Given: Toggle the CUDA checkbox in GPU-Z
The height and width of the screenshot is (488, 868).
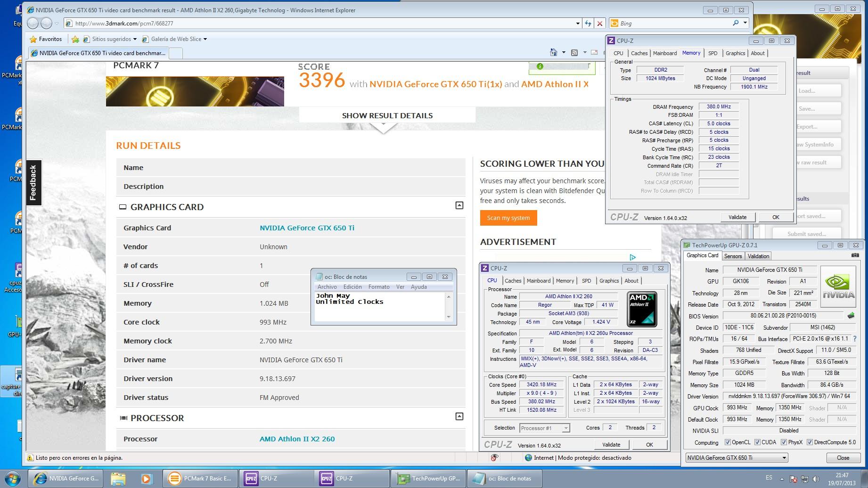Looking at the screenshot, I should pyautogui.click(x=757, y=442).
